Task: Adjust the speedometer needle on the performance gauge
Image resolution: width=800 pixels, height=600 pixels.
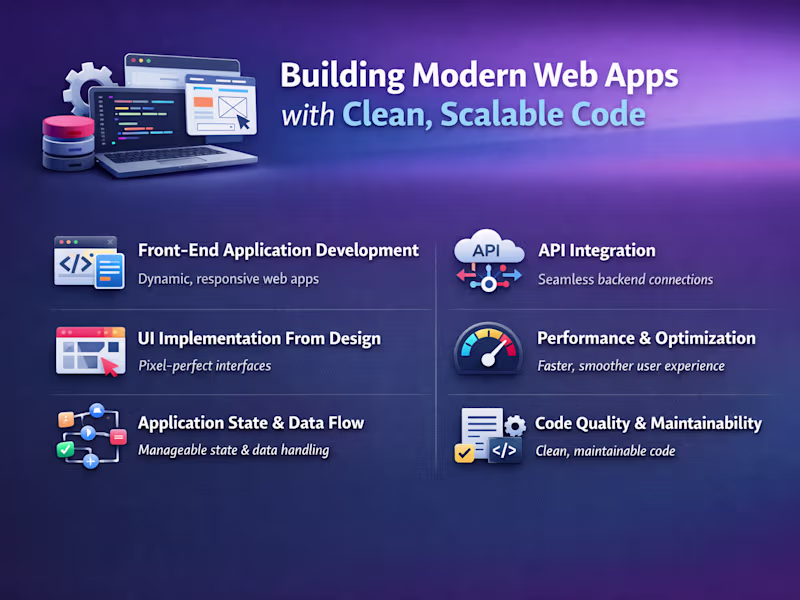Action: (x=490, y=352)
